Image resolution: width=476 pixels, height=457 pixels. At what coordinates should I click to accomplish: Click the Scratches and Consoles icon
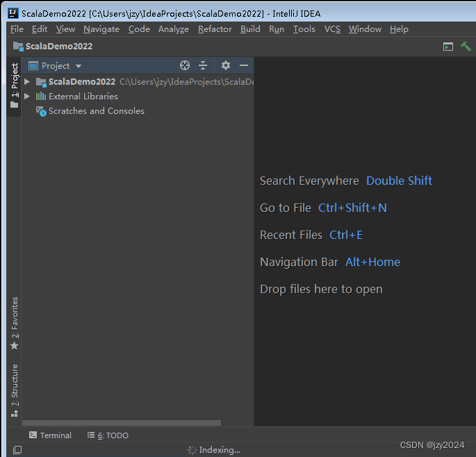pyautogui.click(x=41, y=111)
